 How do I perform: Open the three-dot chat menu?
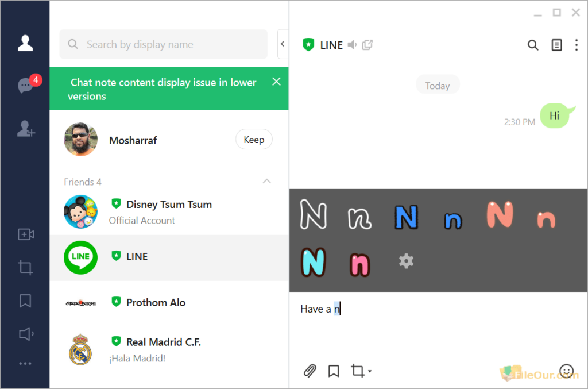[x=577, y=44]
